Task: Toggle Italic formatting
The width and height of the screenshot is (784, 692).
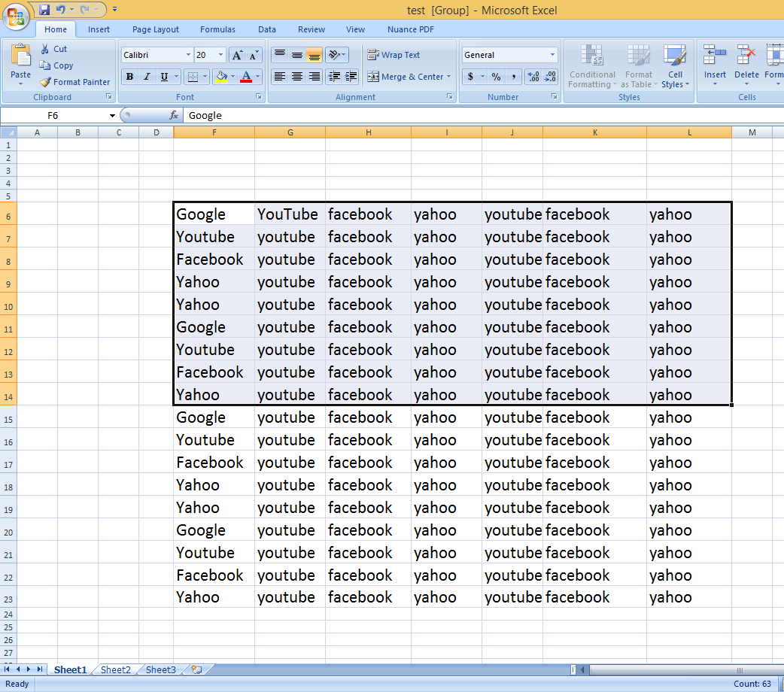Action: [147, 77]
